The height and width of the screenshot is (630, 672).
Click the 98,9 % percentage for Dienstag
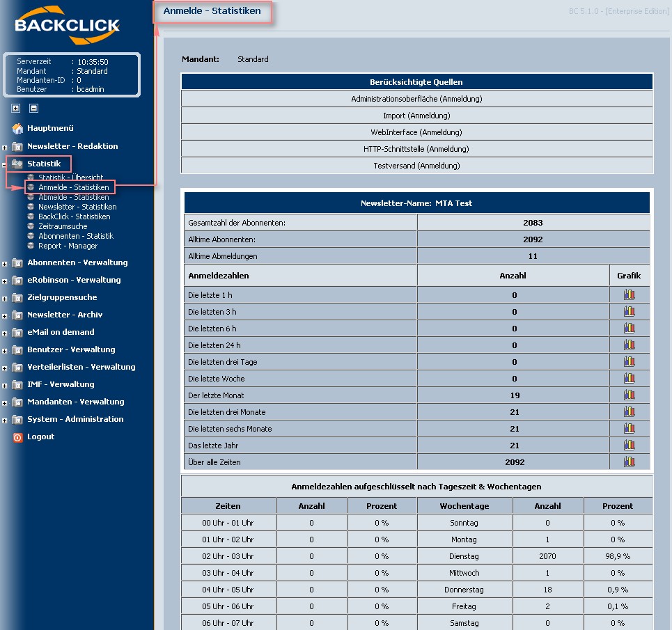[x=618, y=556]
